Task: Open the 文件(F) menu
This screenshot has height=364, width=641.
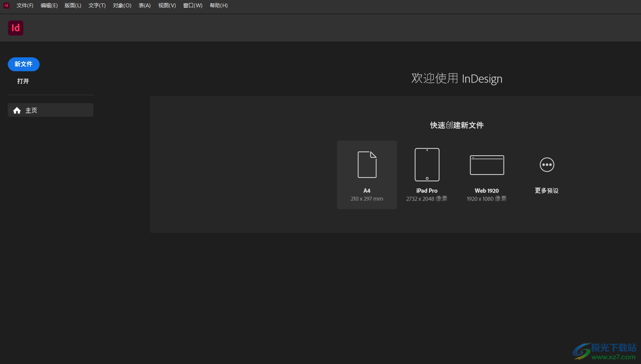Action: pos(25,6)
